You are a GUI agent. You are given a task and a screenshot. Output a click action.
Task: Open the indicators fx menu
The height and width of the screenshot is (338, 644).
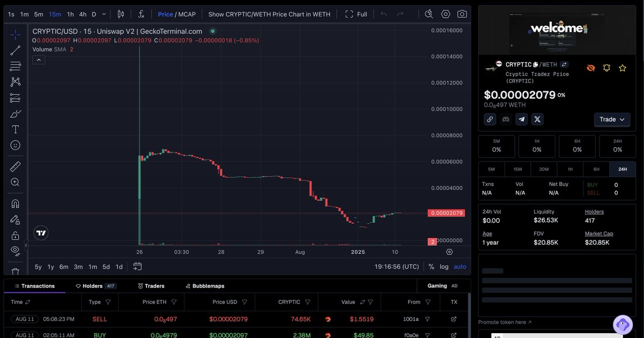tap(141, 14)
